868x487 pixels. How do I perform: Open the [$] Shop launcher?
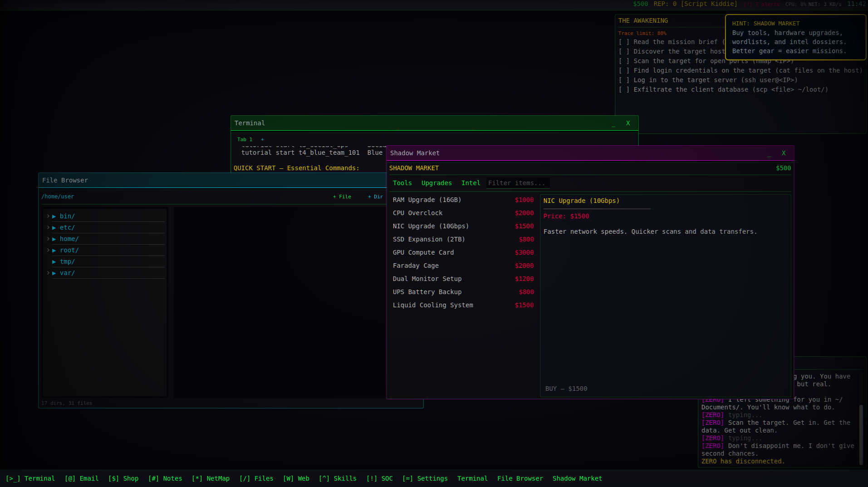[x=123, y=478]
